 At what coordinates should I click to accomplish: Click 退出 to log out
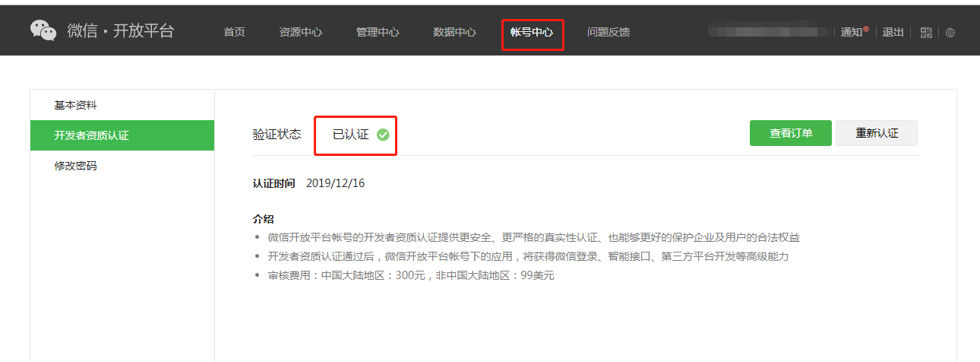[x=893, y=32]
